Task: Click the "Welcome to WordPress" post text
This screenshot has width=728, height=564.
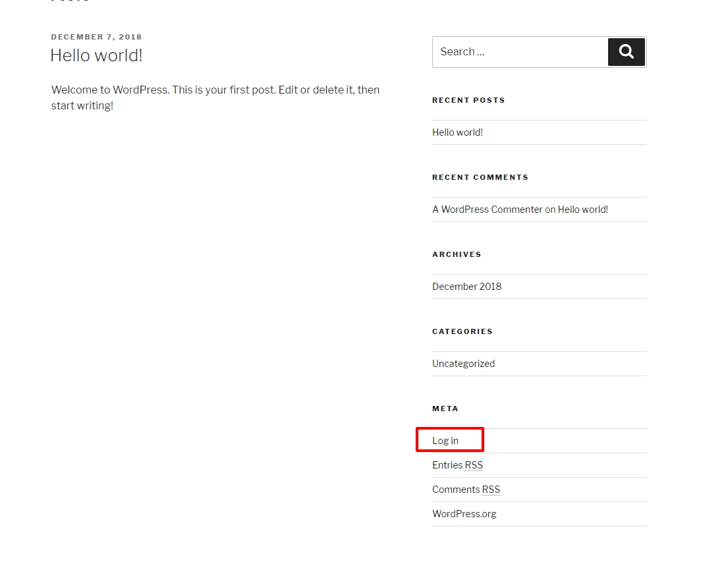Action: coord(215,98)
